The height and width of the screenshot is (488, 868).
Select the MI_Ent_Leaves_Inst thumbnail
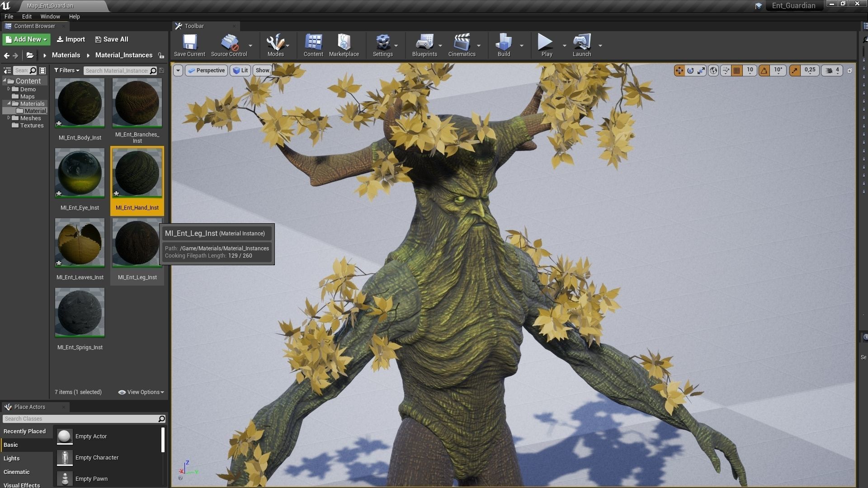click(x=80, y=243)
